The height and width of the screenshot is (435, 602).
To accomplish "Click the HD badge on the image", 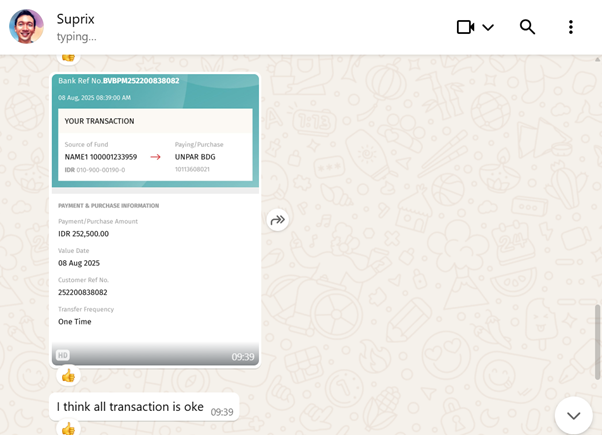I will (x=63, y=355).
